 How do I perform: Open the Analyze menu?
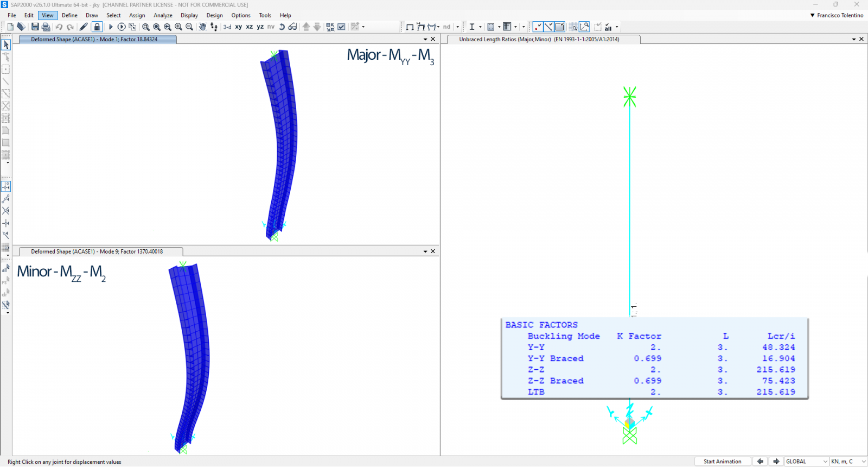(x=163, y=15)
